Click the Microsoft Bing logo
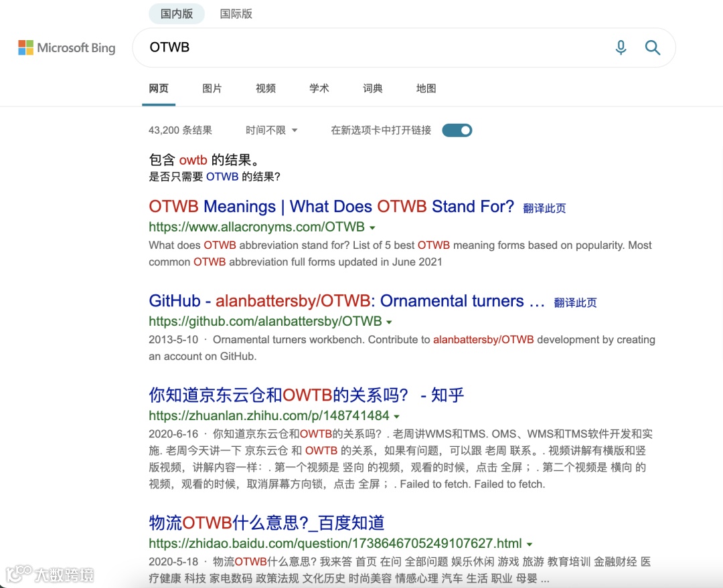This screenshot has width=723, height=588. coord(67,47)
